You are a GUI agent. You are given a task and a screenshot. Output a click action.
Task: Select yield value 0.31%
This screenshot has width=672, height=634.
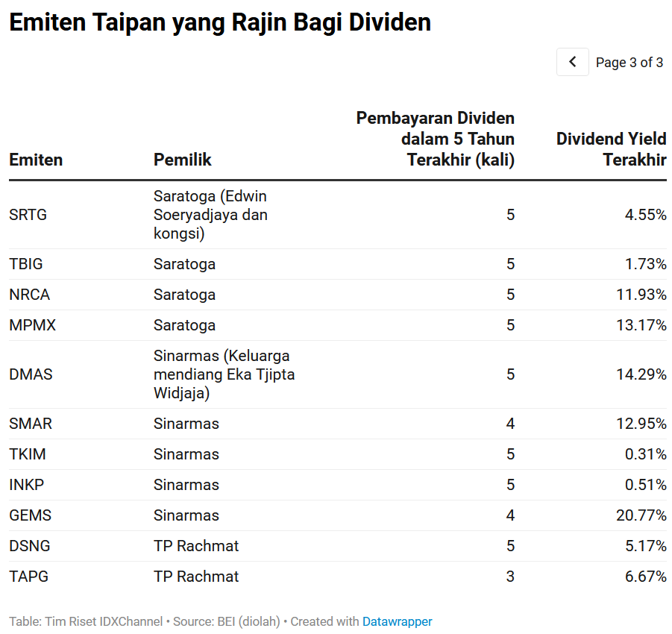point(645,454)
